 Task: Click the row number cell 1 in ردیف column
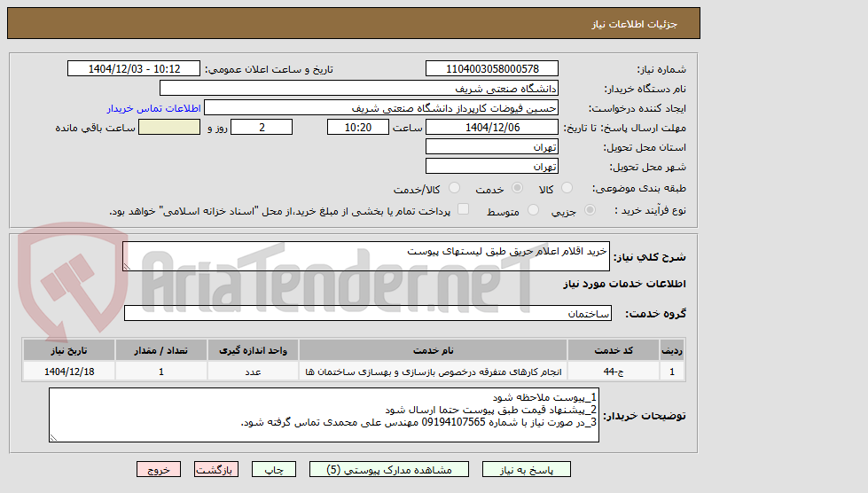tap(672, 372)
